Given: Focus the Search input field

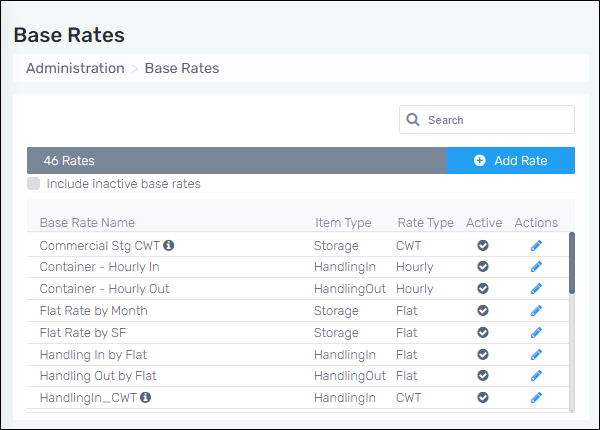Looking at the screenshot, I should pos(487,120).
